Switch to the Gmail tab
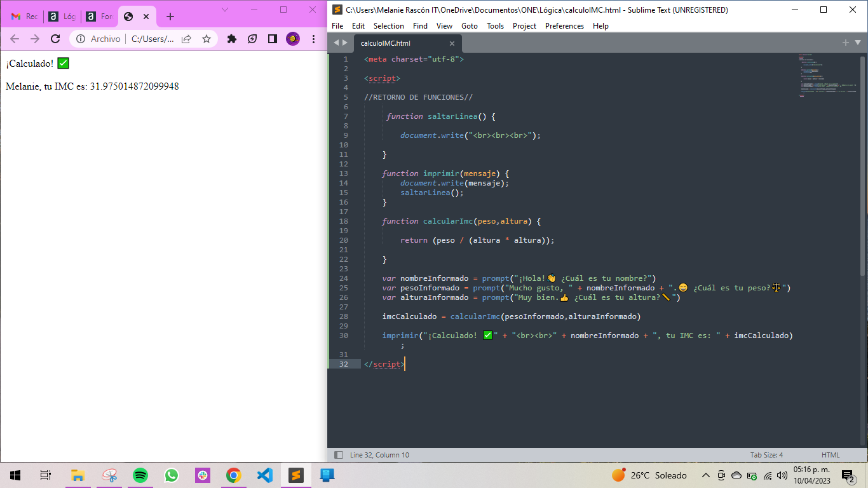Screen dimensions: 868x488 coord(24,17)
